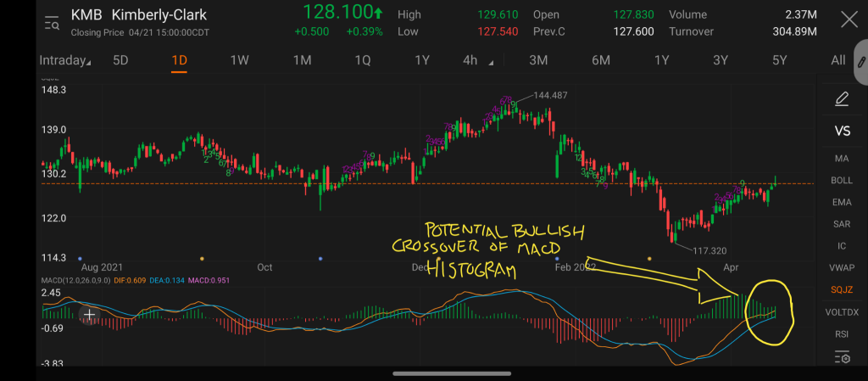This screenshot has width=868, height=381.
Task: Tap the crosshair plus button on MACD panel
Action: click(89, 316)
